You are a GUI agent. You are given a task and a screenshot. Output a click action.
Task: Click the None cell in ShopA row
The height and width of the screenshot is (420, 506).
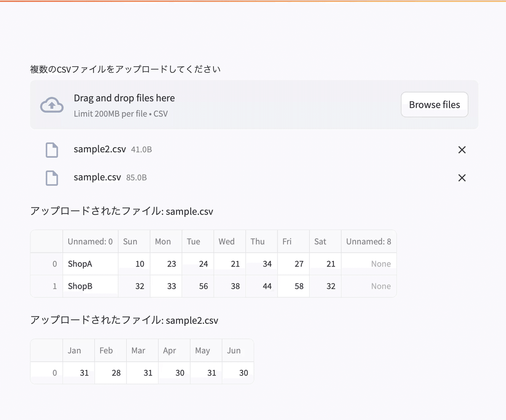pos(369,264)
